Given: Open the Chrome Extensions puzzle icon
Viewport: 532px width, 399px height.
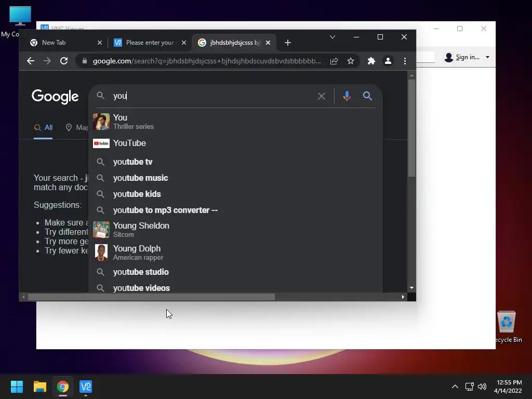Looking at the screenshot, I should pyautogui.click(x=371, y=61).
